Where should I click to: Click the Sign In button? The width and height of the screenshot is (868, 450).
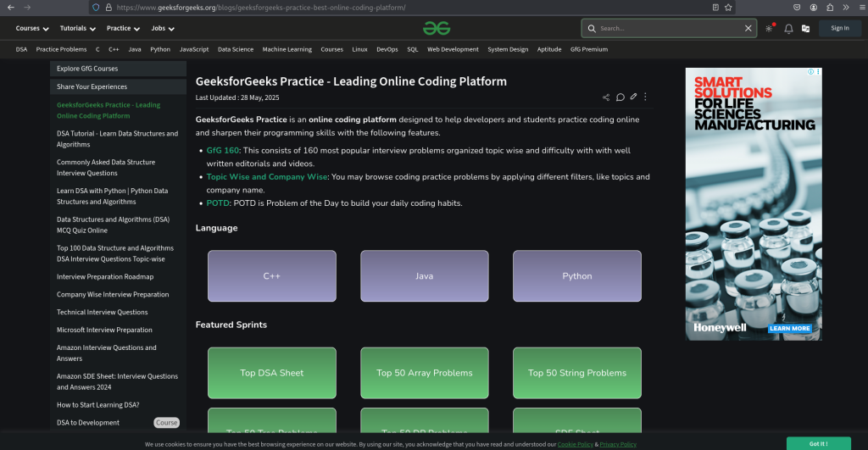coord(840,28)
